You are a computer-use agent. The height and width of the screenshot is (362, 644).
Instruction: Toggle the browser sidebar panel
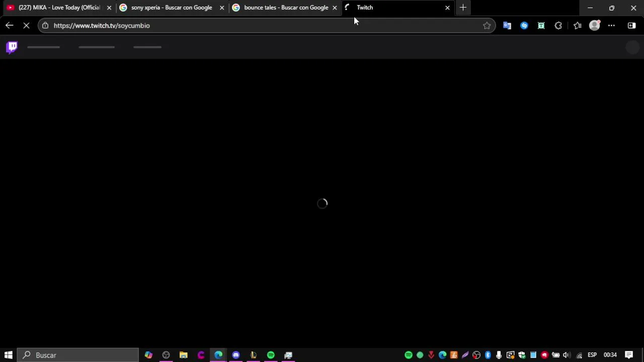(x=632, y=26)
